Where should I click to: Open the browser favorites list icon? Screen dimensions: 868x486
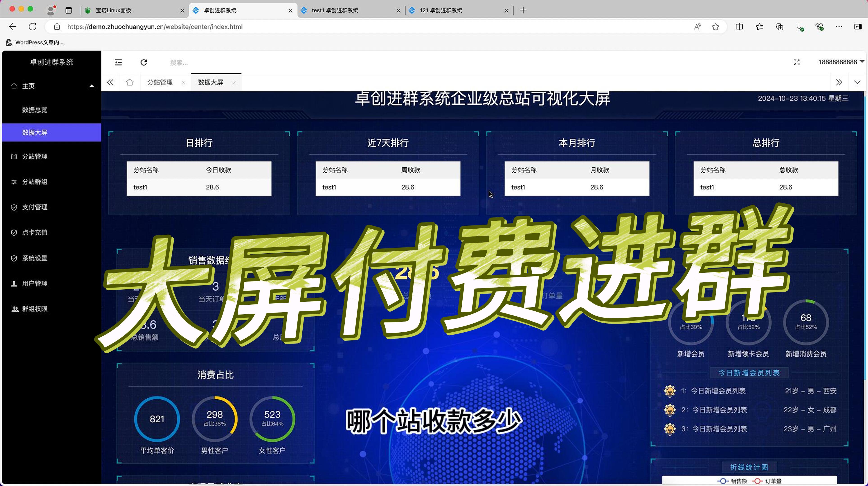click(759, 27)
